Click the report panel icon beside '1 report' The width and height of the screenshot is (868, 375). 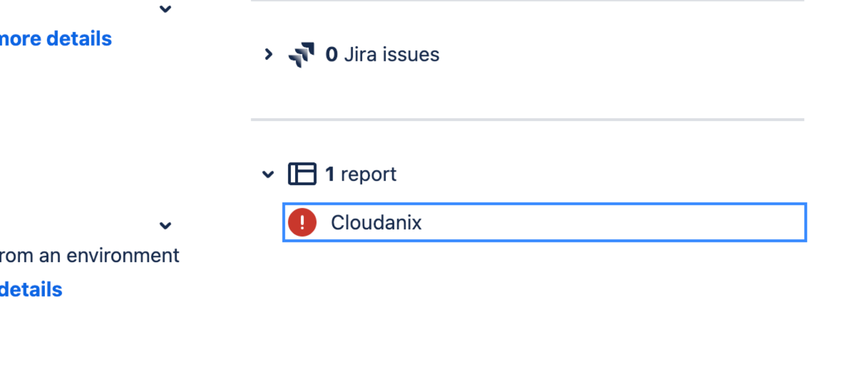[x=303, y=175]
